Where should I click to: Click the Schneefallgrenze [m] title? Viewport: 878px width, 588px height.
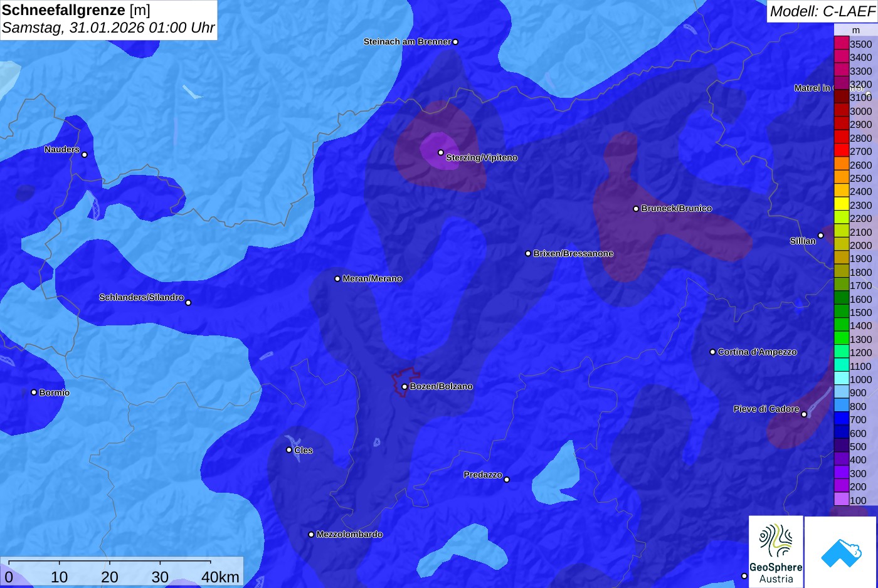click(76, 10)
